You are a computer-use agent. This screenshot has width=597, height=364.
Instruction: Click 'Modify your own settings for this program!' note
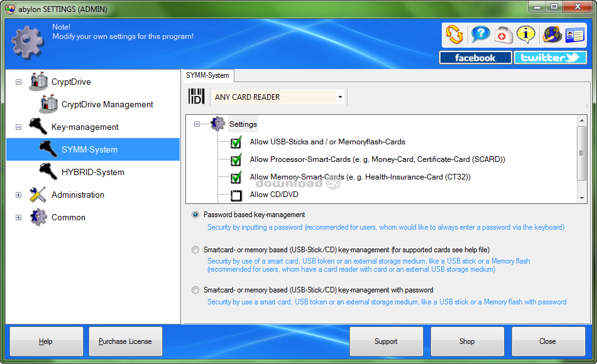[123, 36]
